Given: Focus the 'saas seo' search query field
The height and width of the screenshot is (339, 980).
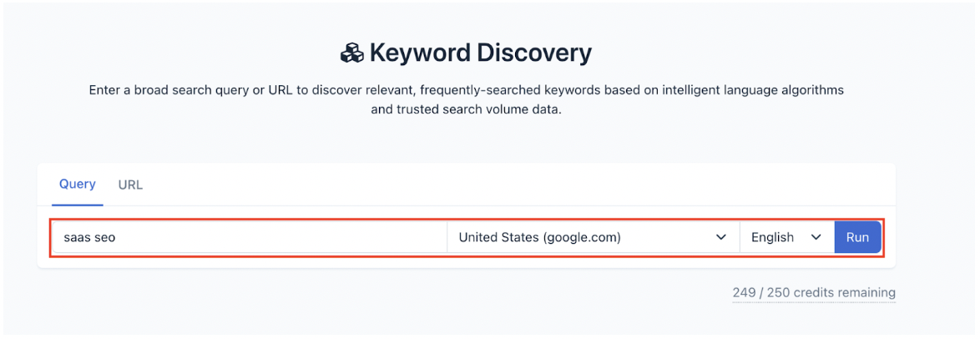Looking at the screenshot, I should [x=250, y=238].
